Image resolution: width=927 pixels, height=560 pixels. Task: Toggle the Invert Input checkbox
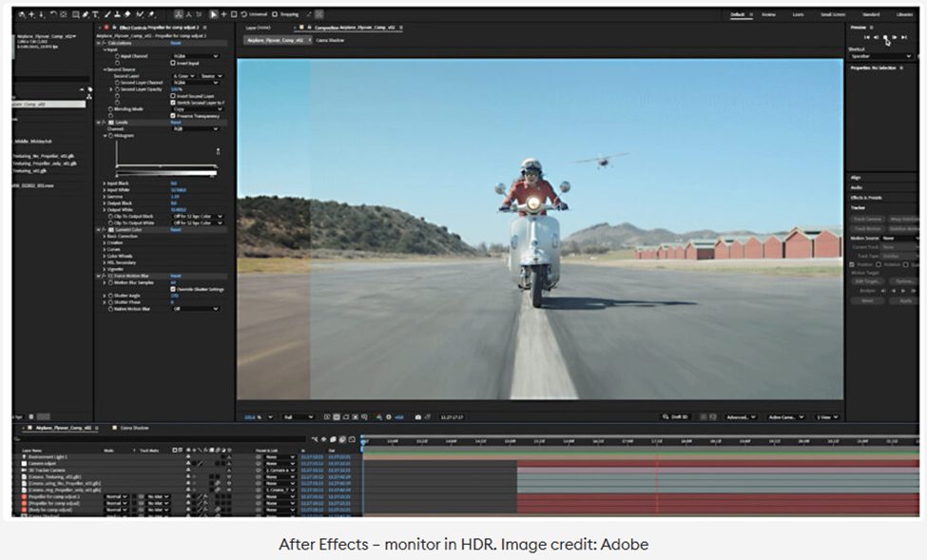[173, 63]
